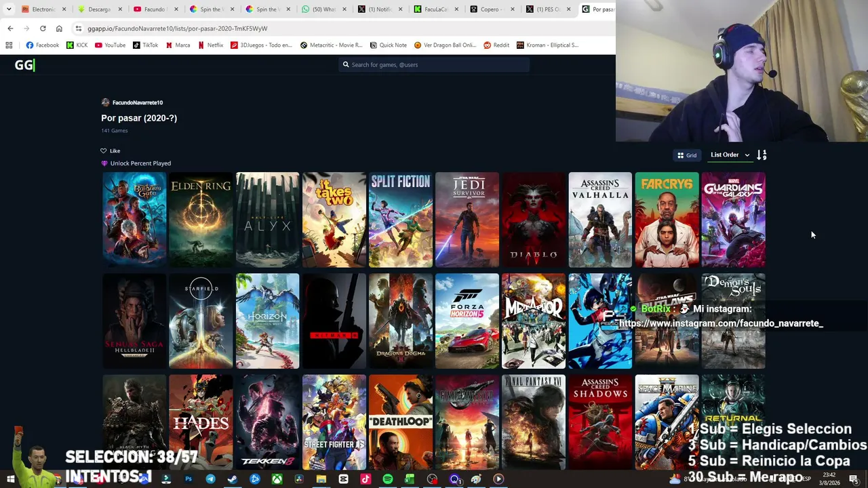
Task: Open the Diablo IV cover
Action: [x=534, y=220]
